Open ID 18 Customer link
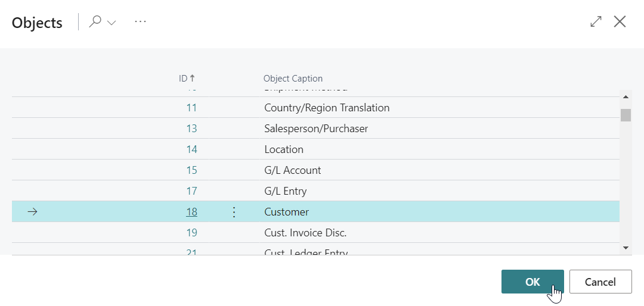 pos(191,212)
